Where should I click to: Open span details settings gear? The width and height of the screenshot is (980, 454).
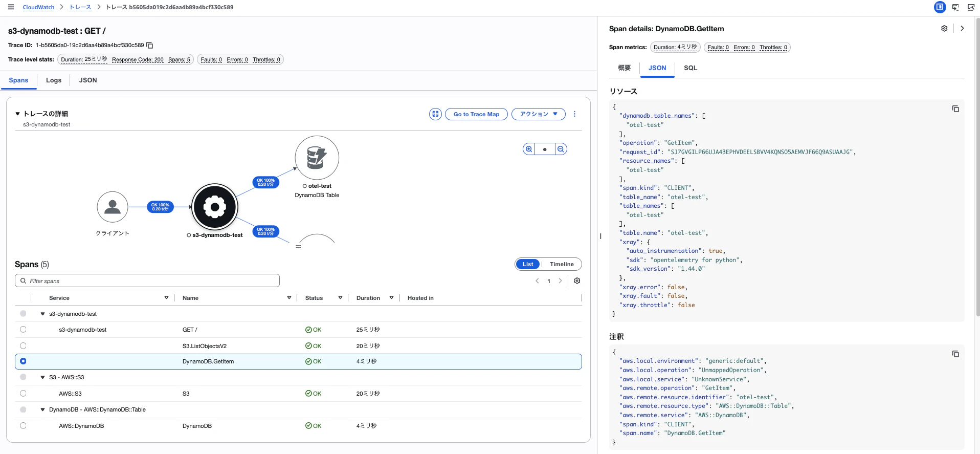click(944, 29)
